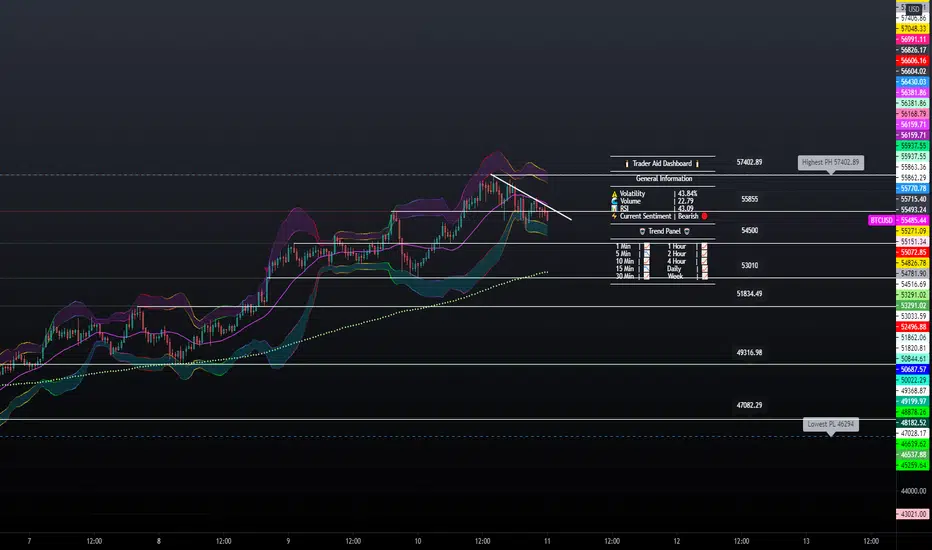Click the Trader Aid Dashboard title

click(x=662, y=164)
